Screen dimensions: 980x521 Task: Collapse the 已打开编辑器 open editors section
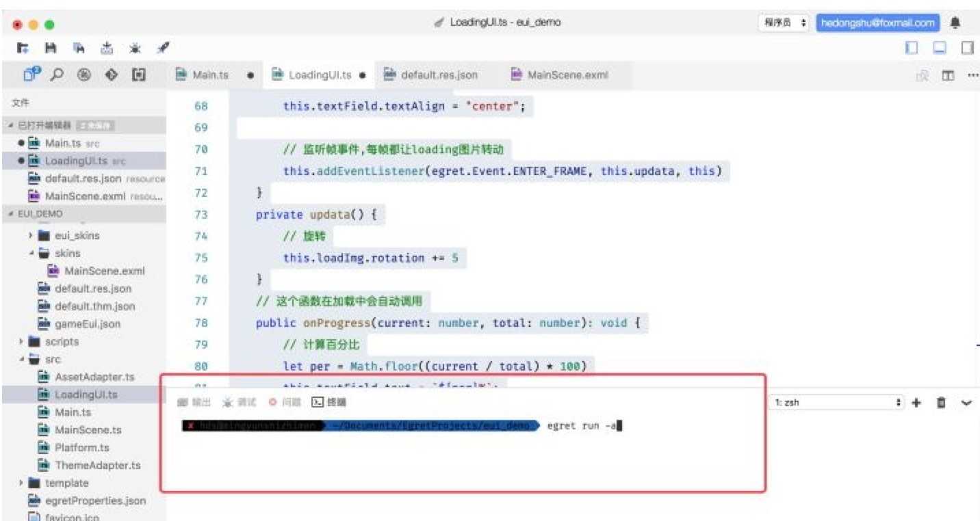(83, 125)
